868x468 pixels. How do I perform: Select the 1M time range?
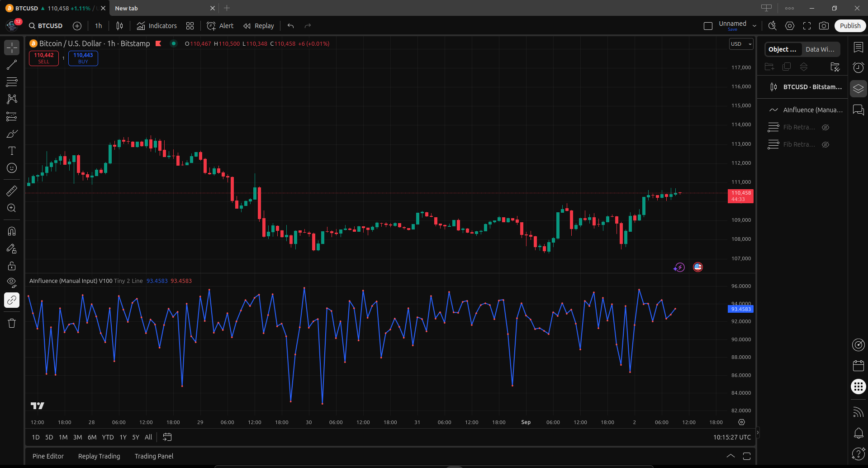point(63,437)
